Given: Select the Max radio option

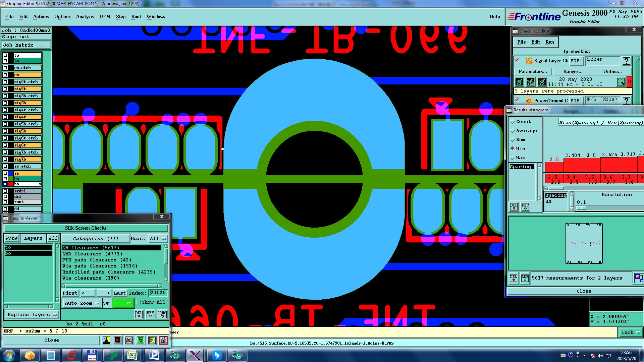Looking at the screenshot, I should click(513, 158).
